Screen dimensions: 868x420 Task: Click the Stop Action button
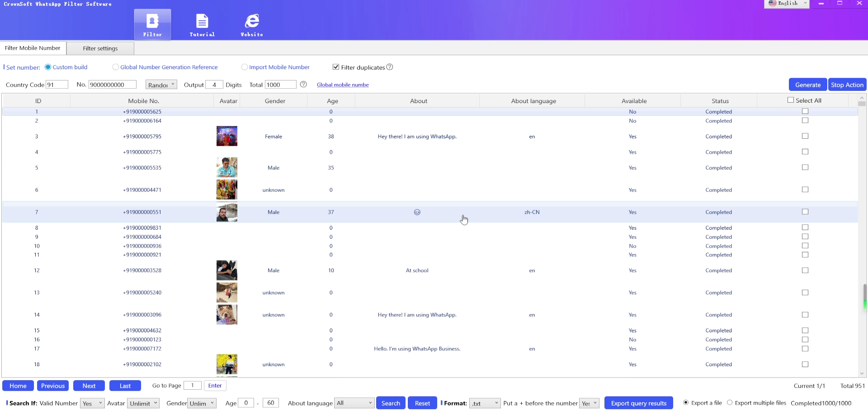point(847,85)
